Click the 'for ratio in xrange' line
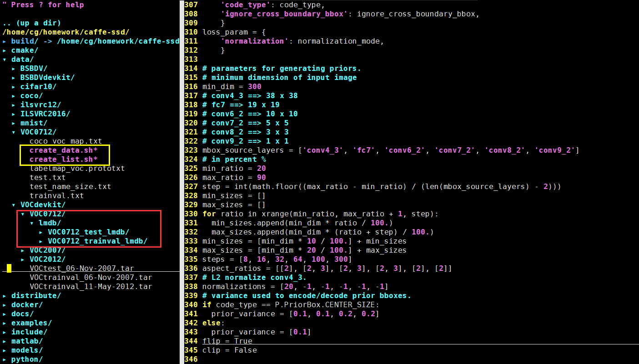The width and height of the screenshot is (639, 364). click(320, 214)
